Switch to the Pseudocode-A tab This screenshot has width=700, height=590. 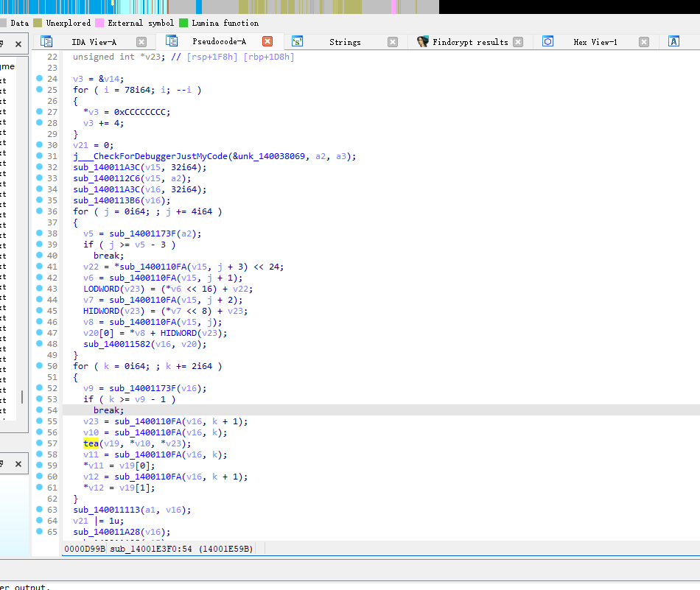tap(219, 41)
